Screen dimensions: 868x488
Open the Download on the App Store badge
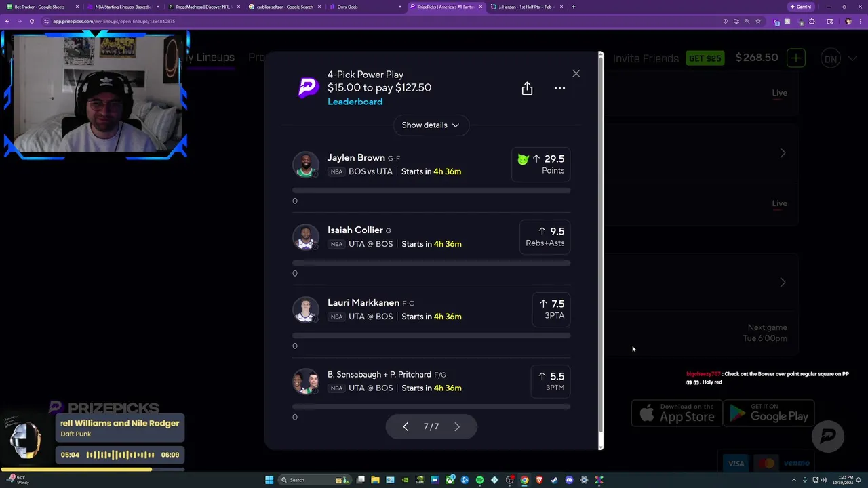coord(676,413)
